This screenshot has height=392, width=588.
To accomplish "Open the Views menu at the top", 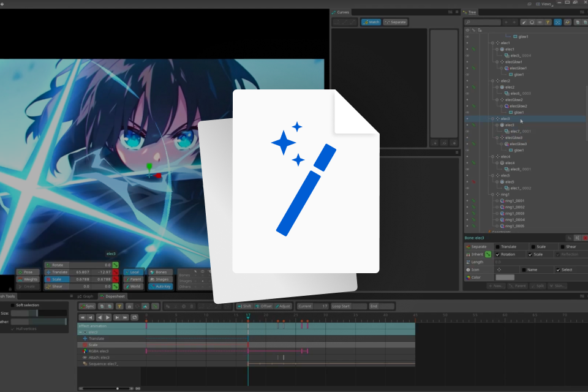I will click(543, 4).
